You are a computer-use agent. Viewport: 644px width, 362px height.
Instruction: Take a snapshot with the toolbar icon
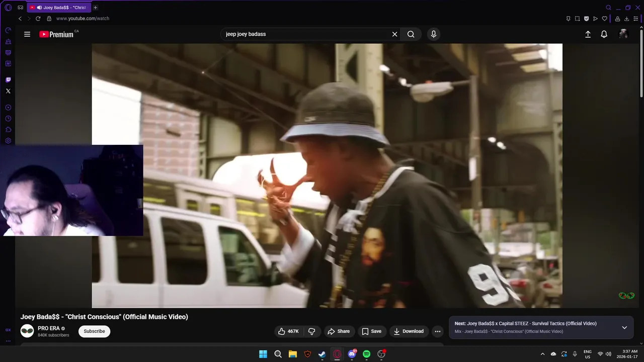coord(577,19)
